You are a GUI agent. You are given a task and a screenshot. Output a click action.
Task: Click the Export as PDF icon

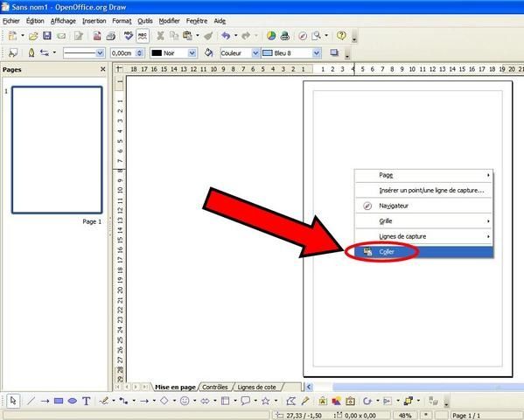tap(97, 36)
